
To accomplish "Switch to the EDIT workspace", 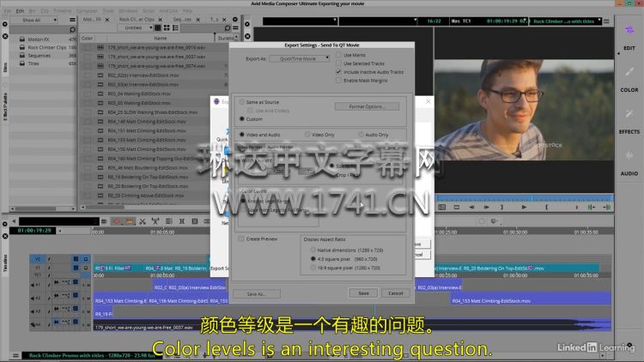I will click(x=629, y=48).
